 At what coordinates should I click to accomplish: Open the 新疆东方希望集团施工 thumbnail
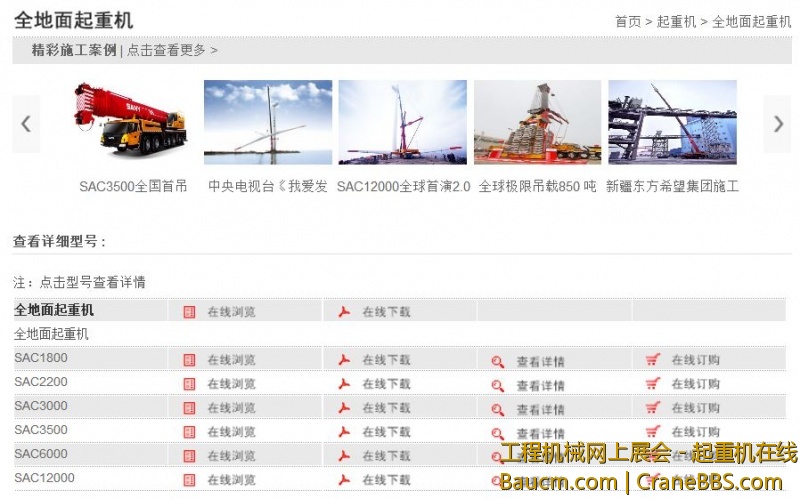tap(672, 122)
